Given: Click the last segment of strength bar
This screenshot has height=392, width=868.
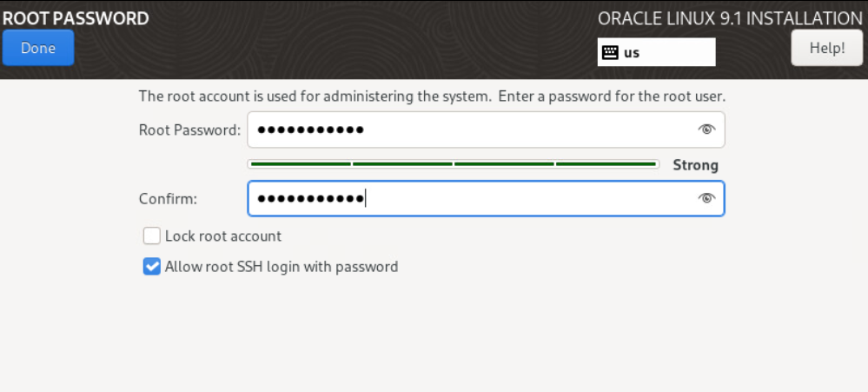Looking at the screenshot, I should click(x=606, y=163).
